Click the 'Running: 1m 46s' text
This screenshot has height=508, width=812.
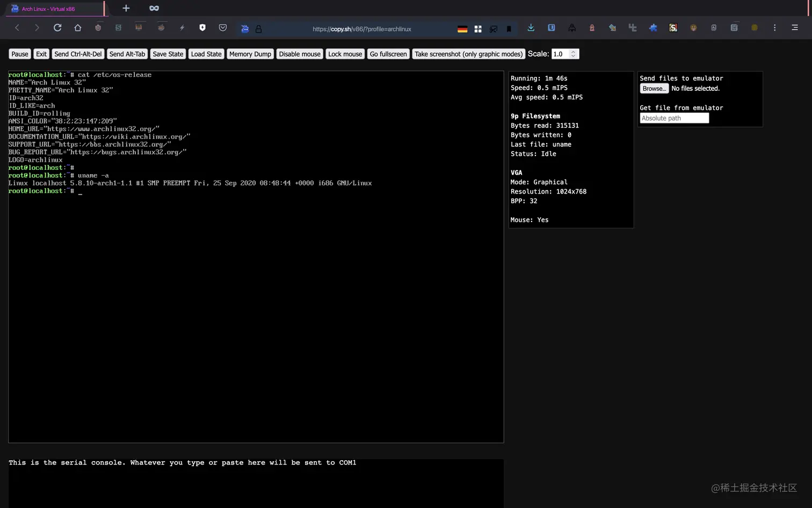click(539, 78)
